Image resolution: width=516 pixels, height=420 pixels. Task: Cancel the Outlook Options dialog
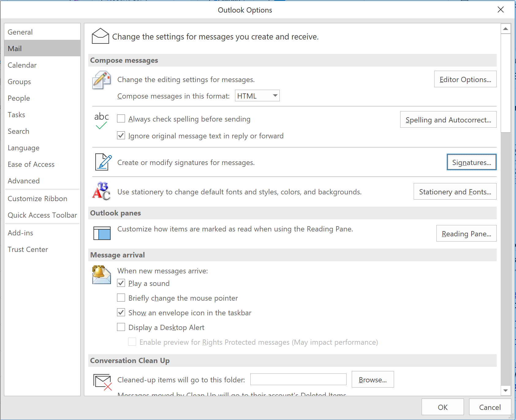click(490, 407)
